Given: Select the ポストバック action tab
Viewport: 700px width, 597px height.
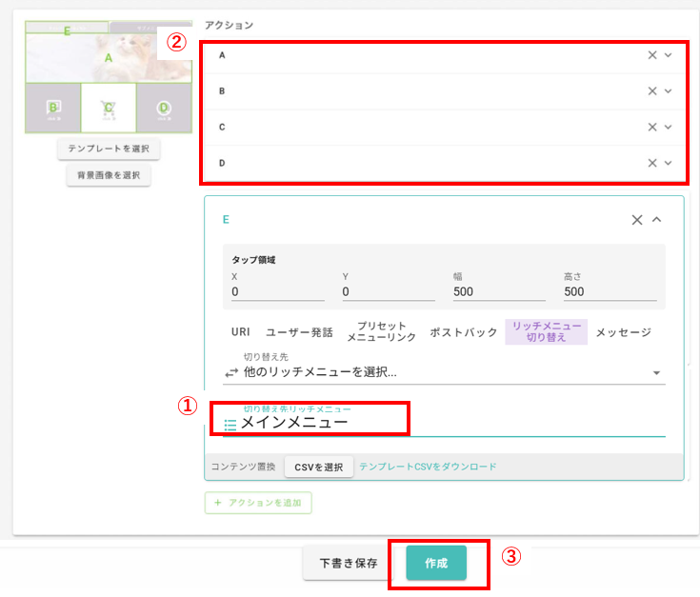Looking at the screenshot, I should tap(463, 332).
